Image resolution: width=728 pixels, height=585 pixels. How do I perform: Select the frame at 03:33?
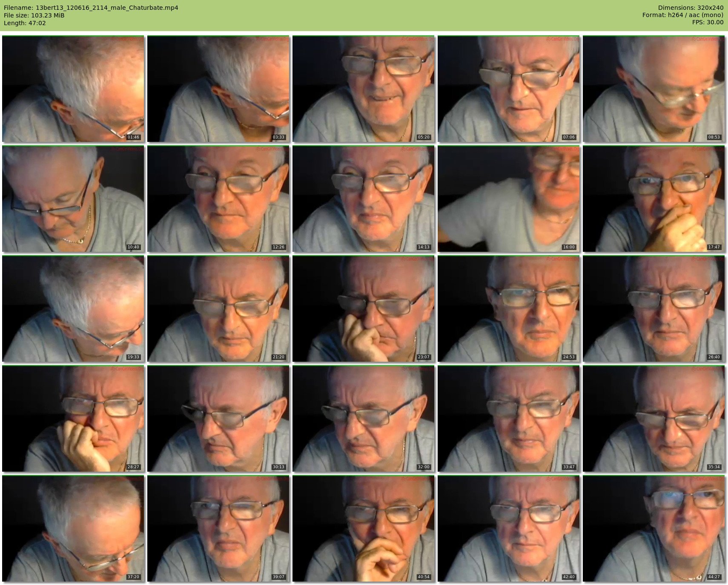click(218, 89)
